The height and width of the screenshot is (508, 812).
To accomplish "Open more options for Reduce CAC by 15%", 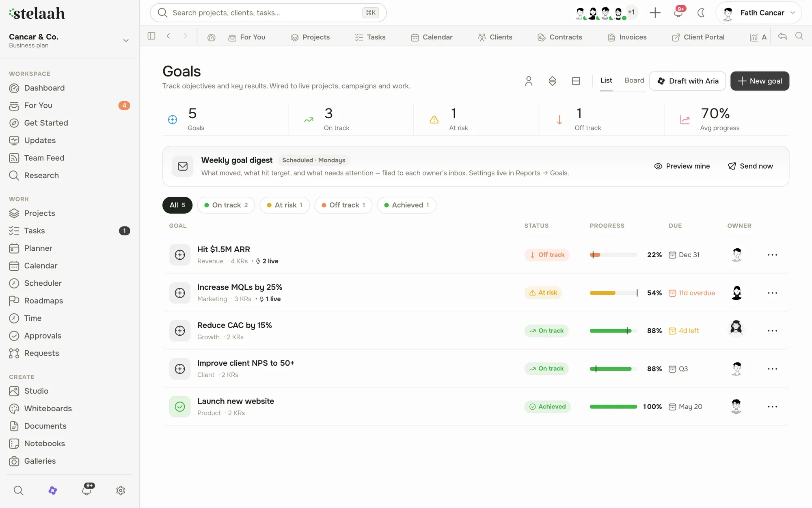I will (772, 331).
